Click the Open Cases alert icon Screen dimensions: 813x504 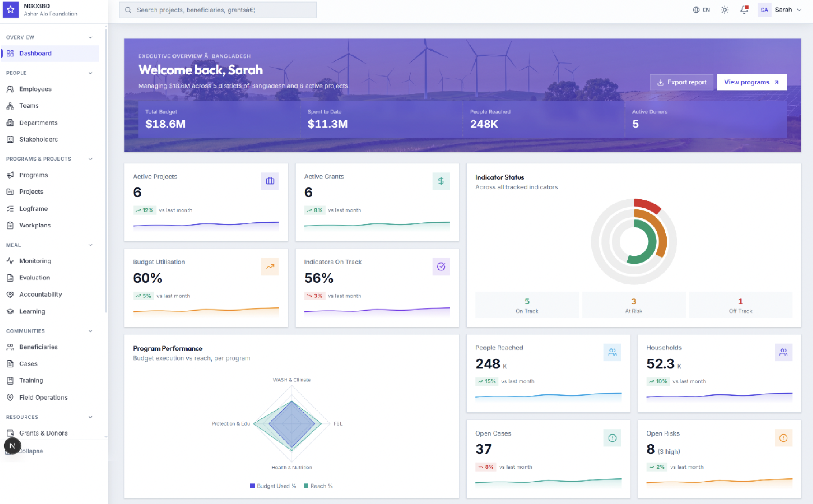[x=612, y=438]
